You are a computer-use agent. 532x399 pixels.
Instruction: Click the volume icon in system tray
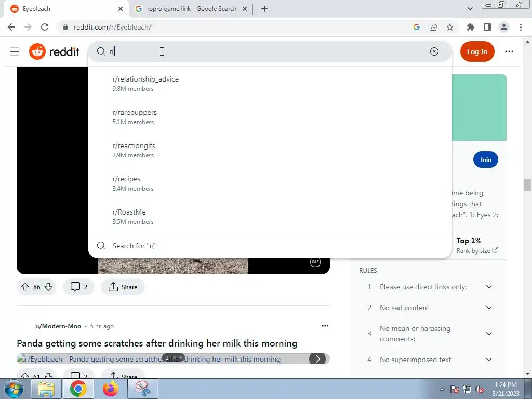click(480, 390)
